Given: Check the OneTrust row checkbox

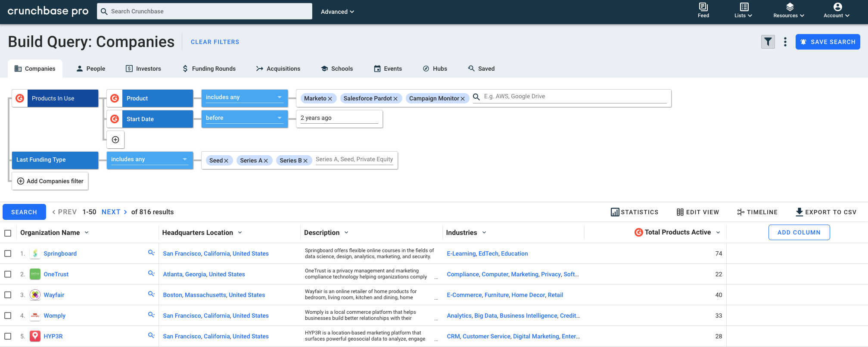Looking at the screenshot, I should pyautogui.click(x=8, y=274).
